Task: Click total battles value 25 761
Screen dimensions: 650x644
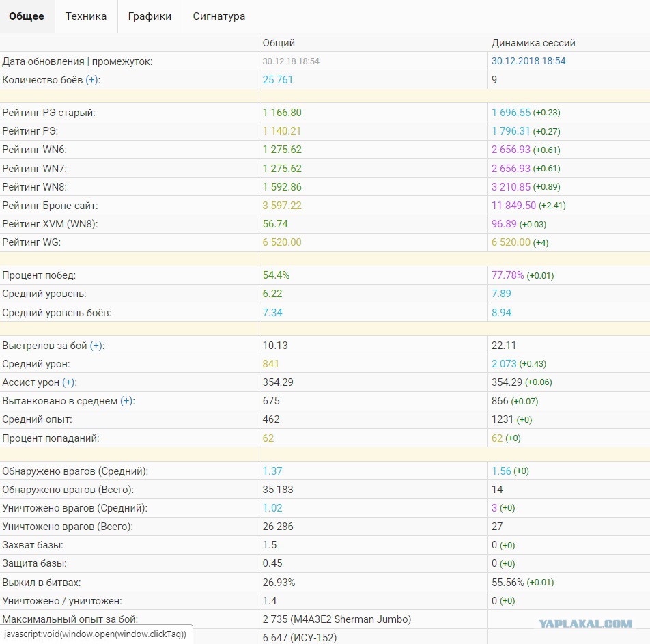Action: coord(278,80)
